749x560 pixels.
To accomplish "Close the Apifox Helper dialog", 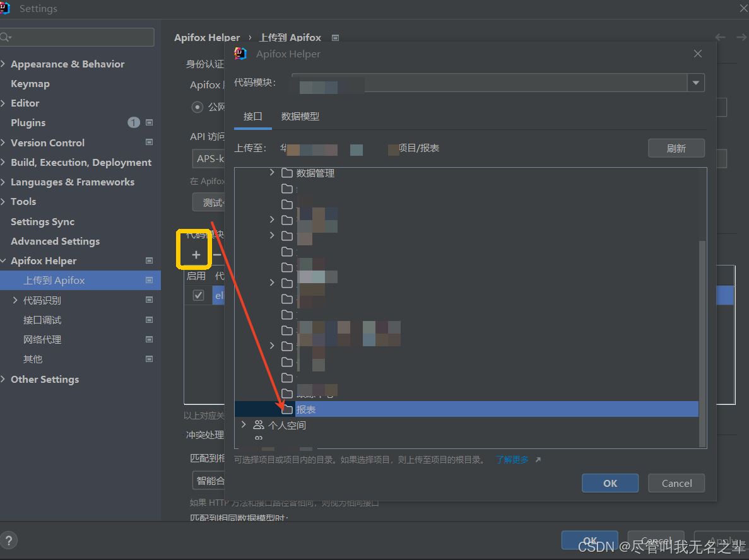I will [x=697, y=54].
